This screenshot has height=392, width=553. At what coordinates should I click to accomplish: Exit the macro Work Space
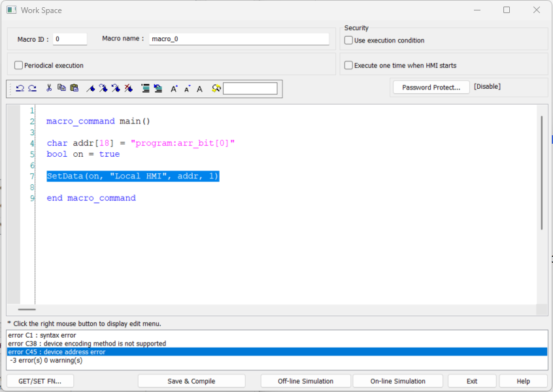pyautogui.click(x=472, y=381)
